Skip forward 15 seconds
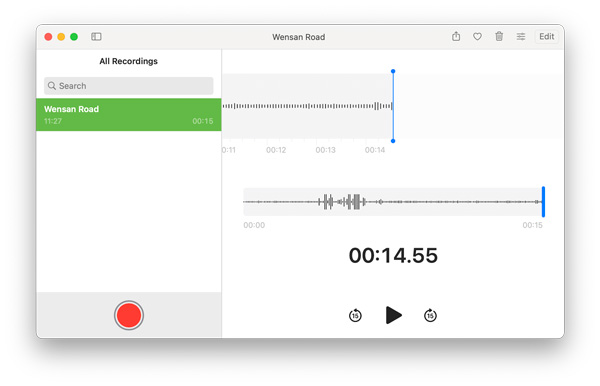This screenshot has width=600, height=386. point(430,315)
